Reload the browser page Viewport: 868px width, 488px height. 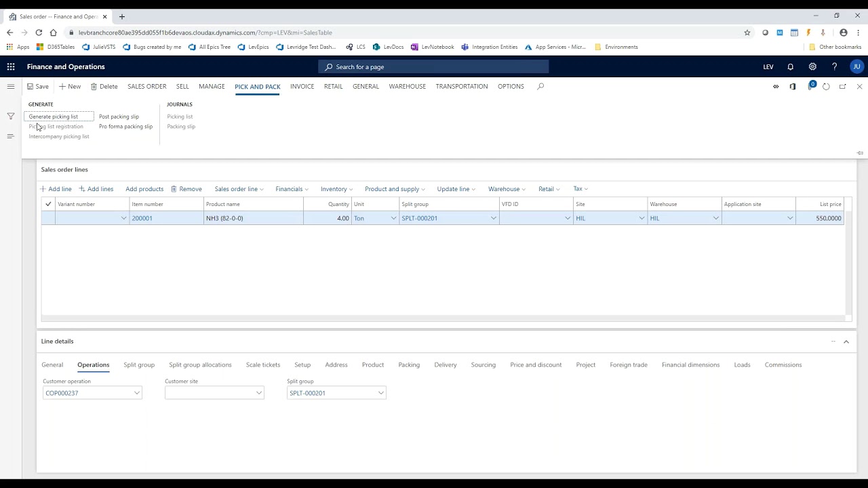(39, 33)
